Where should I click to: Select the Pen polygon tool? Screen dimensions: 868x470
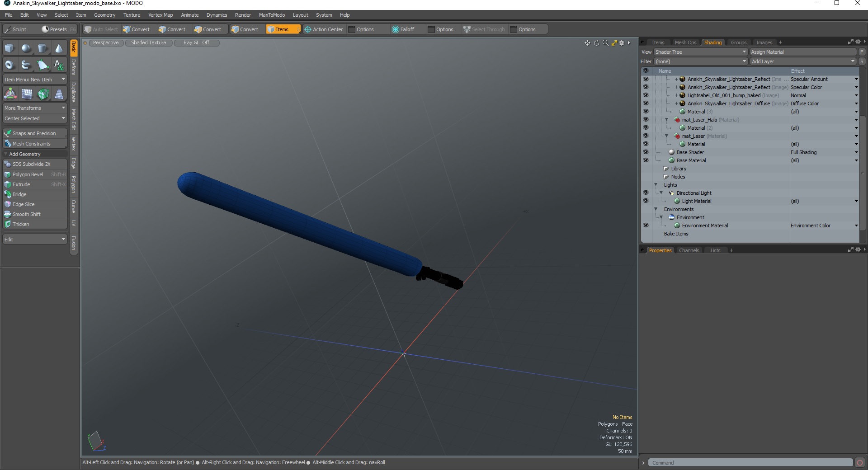42,65
